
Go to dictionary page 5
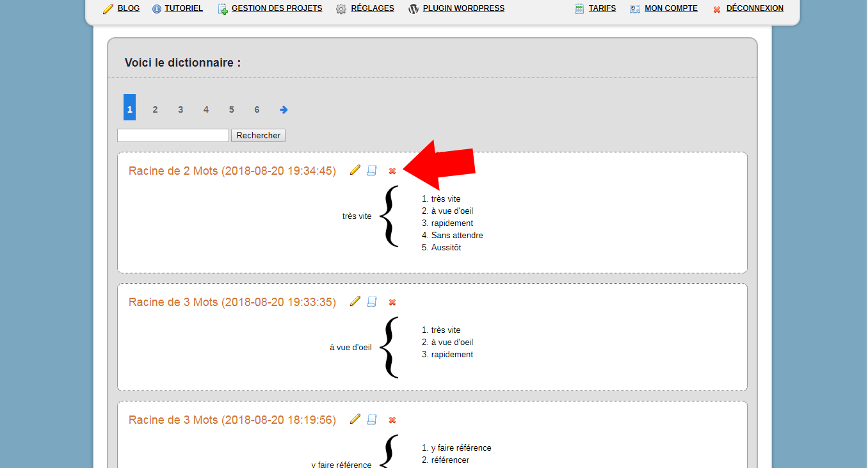[232, 109]
